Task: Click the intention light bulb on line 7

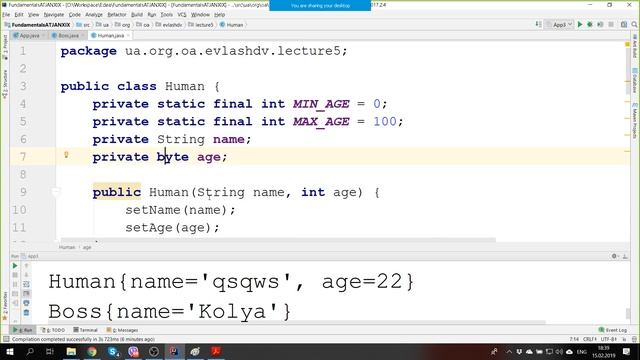Action: 66,155
